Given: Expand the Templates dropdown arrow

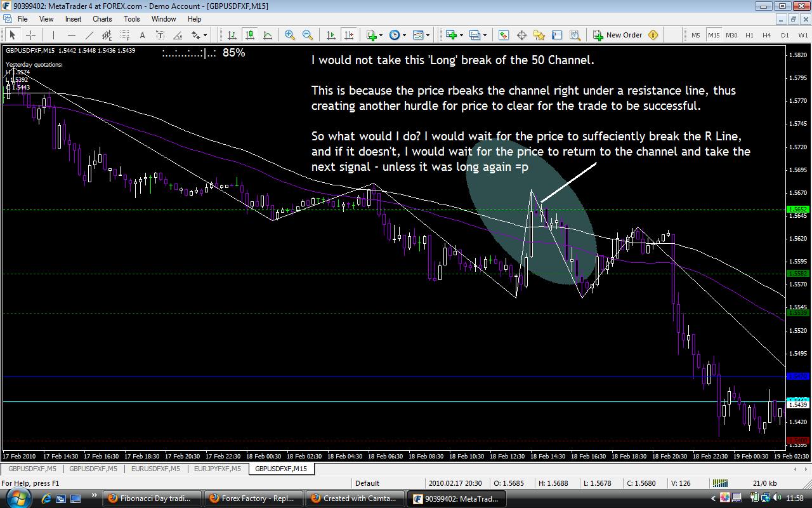Looking at the screenshot, I should click(428, 35).
